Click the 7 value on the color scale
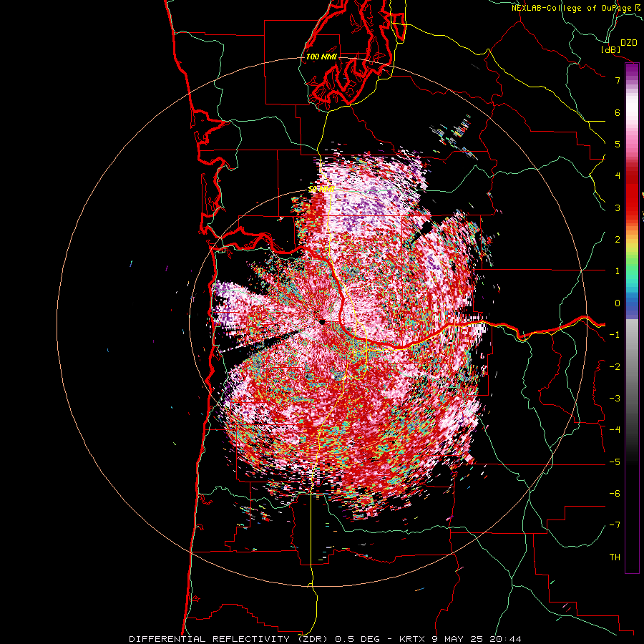The width and height of the screenshot is (644, 644). pyautogui.click(x=618, y=80)
